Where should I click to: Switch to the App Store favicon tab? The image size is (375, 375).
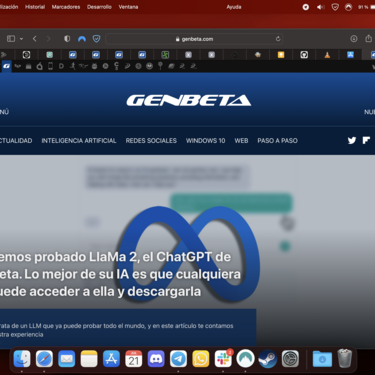point(350,55)
